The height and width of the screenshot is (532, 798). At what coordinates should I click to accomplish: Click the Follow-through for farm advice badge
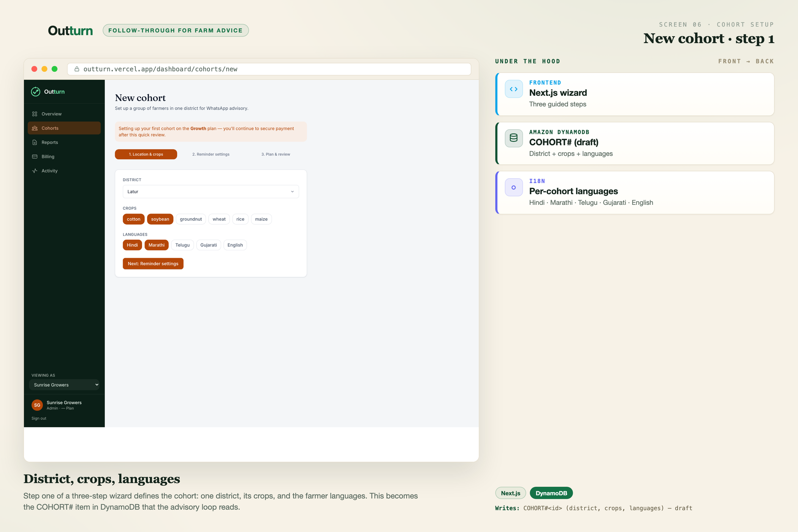pyautogui.click(x=176, y=30)
